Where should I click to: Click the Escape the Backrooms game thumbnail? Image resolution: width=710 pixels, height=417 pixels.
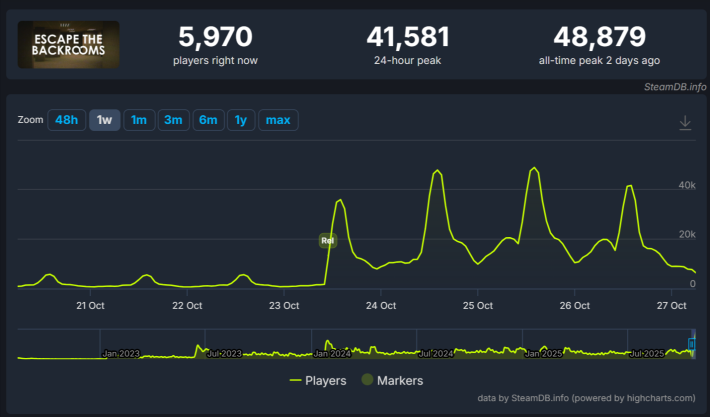[x=69, y=44]
